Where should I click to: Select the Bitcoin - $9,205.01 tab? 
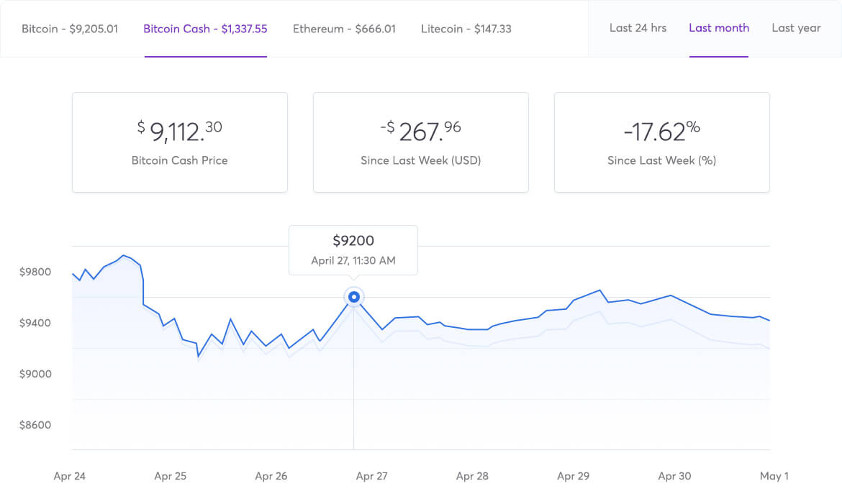pyautogui.click(x=70, y=29)
